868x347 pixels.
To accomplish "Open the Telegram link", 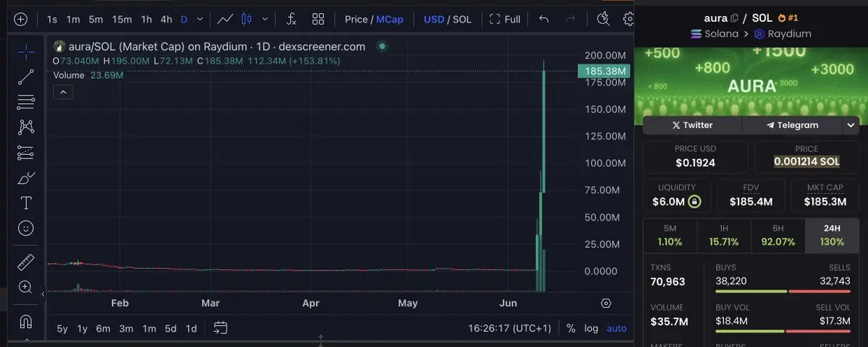I will point(793,125).
